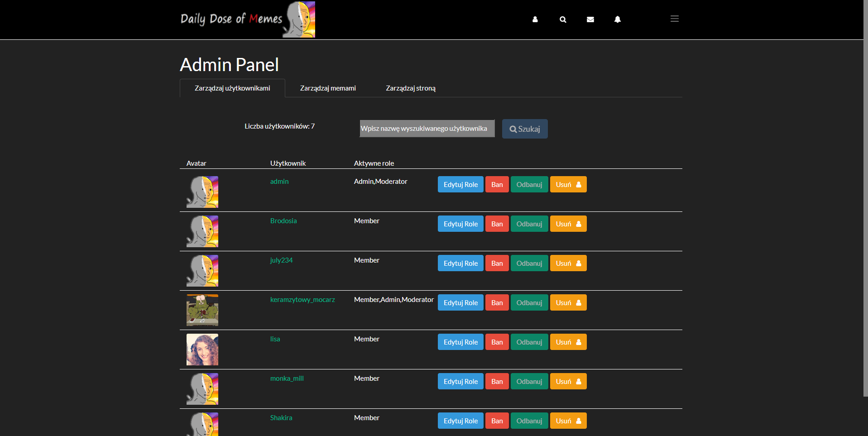Viewport: 868px width, 436px height.
Task: Open the user account icon in the navbar
Action: 535,19
